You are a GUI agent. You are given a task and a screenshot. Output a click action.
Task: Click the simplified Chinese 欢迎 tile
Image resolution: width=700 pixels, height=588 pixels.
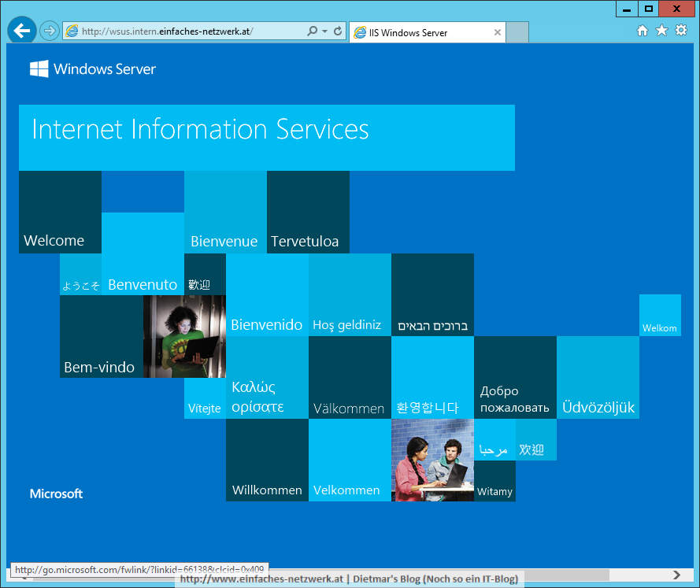536,439
